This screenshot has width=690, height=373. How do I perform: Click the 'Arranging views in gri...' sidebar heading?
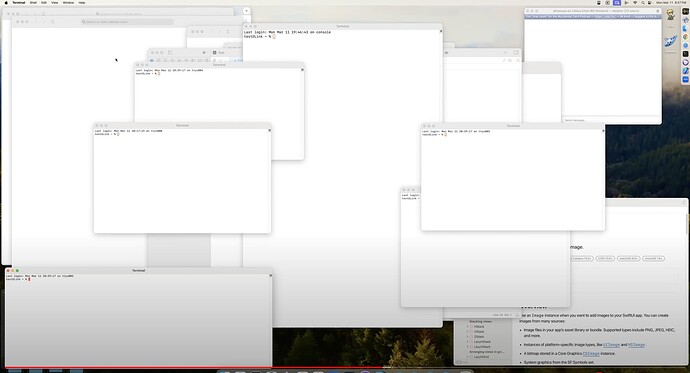486,352
